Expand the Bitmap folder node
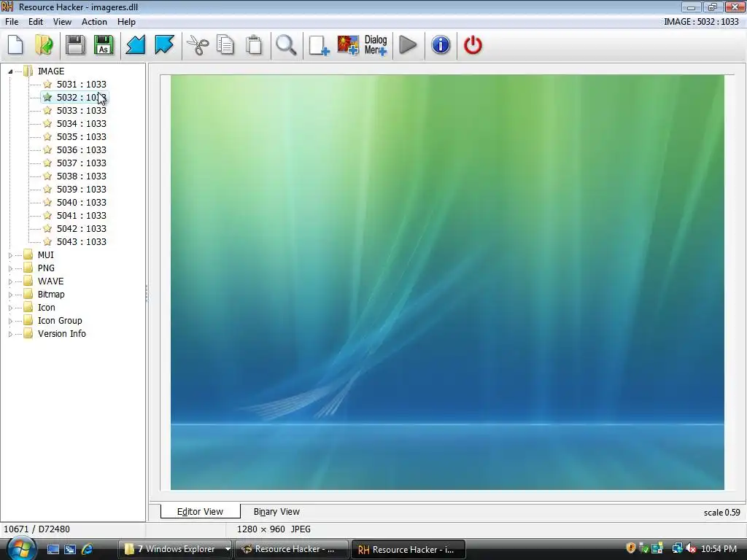The width and height of the screenshot is (747, 560). click(10, 295)
